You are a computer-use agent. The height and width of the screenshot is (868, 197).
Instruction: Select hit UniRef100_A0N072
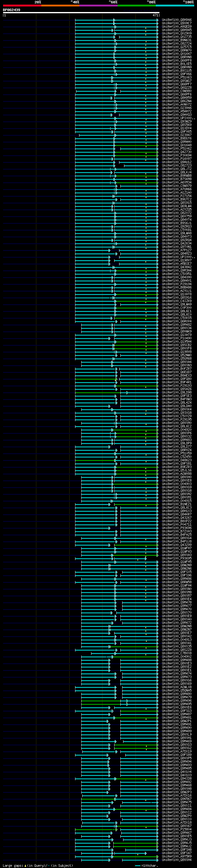click(x=177, y=104)
